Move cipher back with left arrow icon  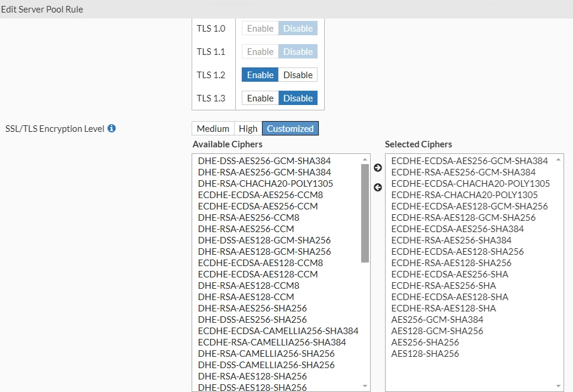click(378, 187)
